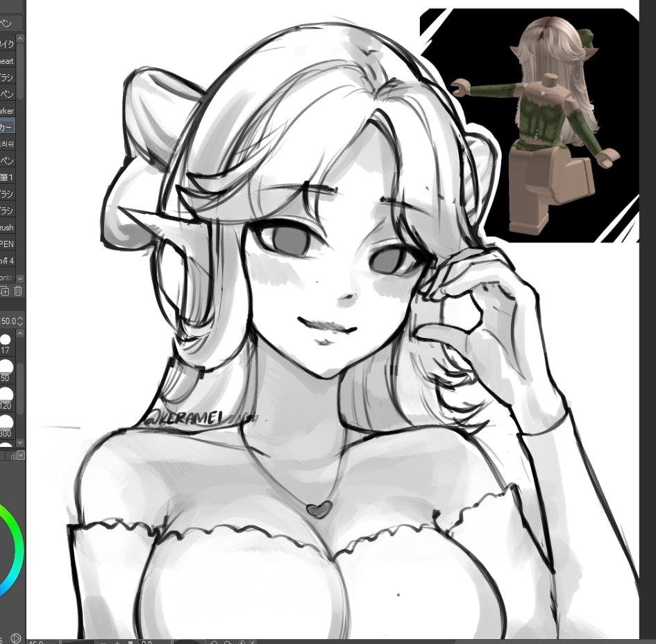Select the 'PEN' sub tool entry
This screenshot has width=656, height=644.
point(7,244)
